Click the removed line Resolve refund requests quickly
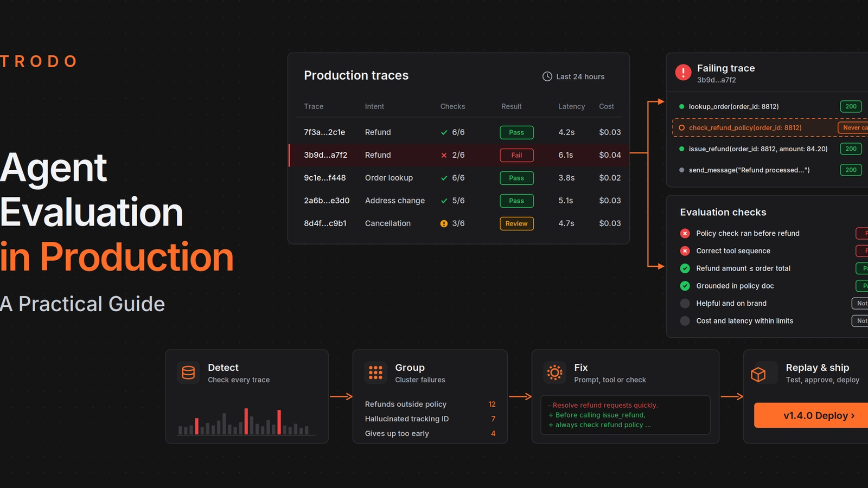 (x=603, y=405)
